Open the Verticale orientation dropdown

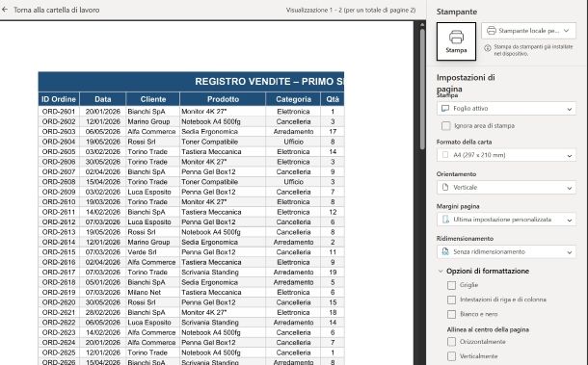(506, 188)
